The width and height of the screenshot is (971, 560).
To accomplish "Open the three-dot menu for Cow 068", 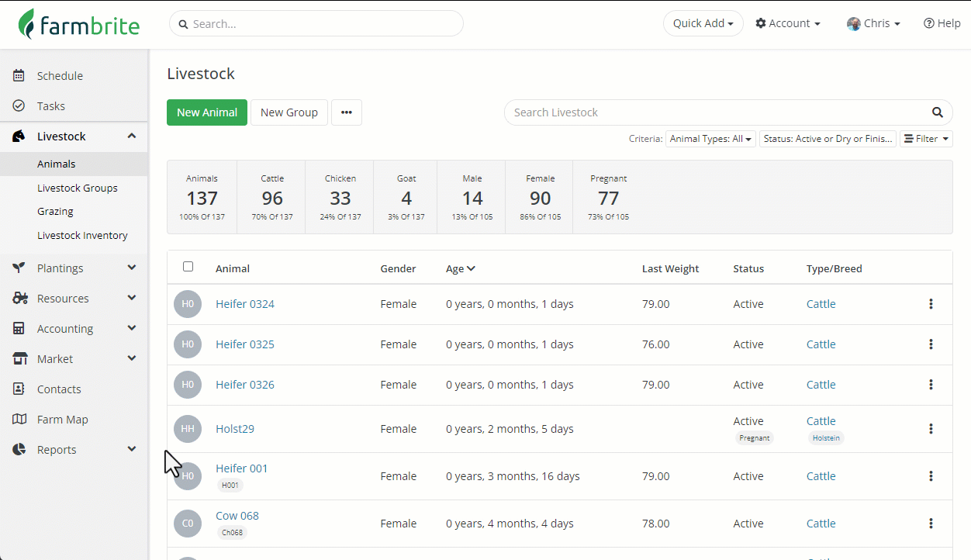I will click(x=931, y=524).
